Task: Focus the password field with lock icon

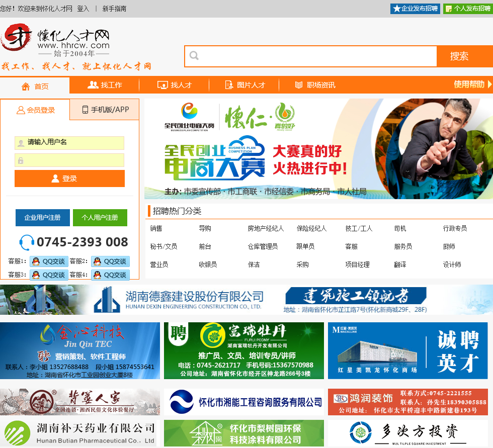Action: 69,160
